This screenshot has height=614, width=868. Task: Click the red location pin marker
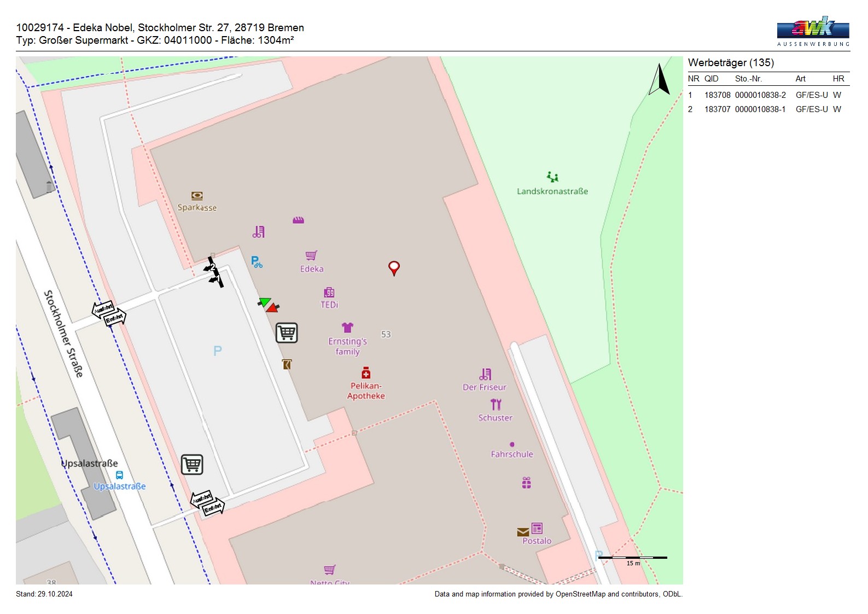(394, 267)
